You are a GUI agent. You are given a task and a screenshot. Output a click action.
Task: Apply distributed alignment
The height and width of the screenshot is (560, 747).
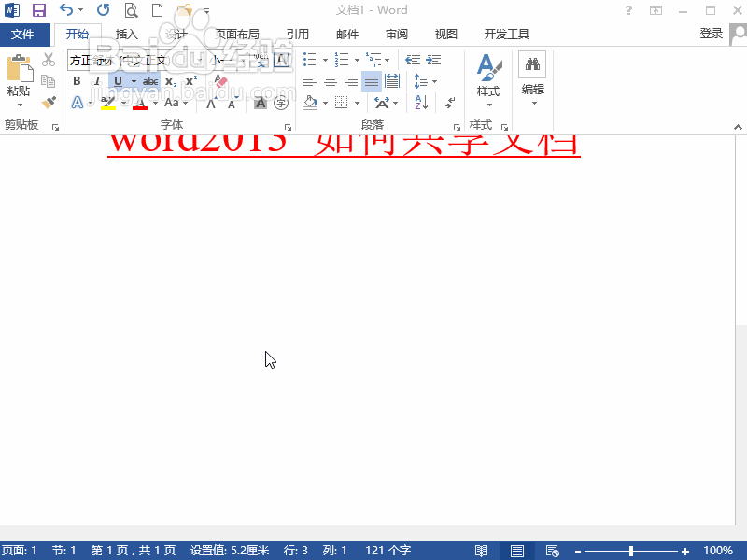pos(392,81)
